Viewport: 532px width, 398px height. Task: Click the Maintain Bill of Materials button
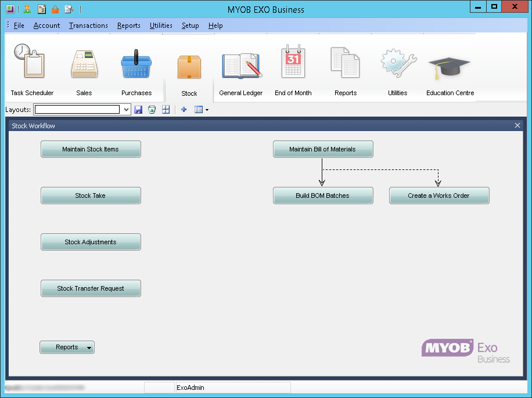click(x=323, y=149)
